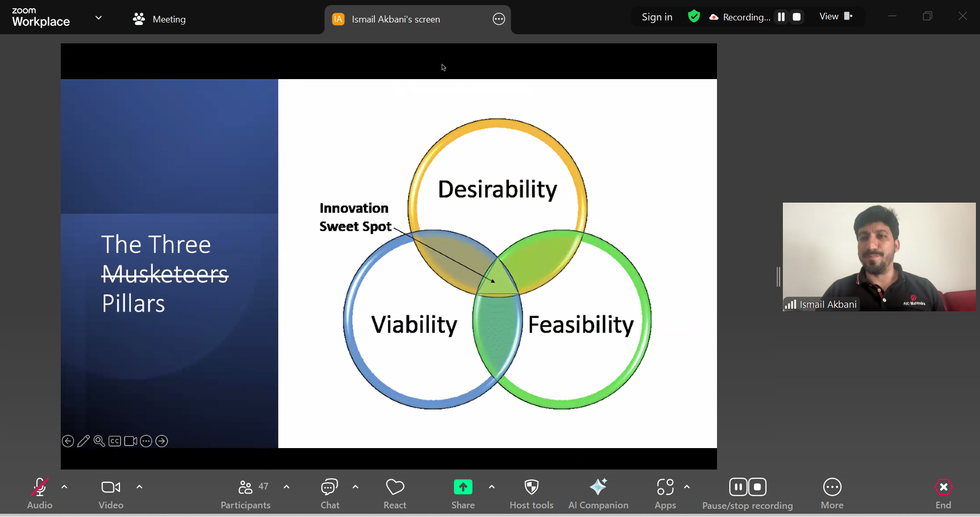Open Host tools shield

coord(531,493)
